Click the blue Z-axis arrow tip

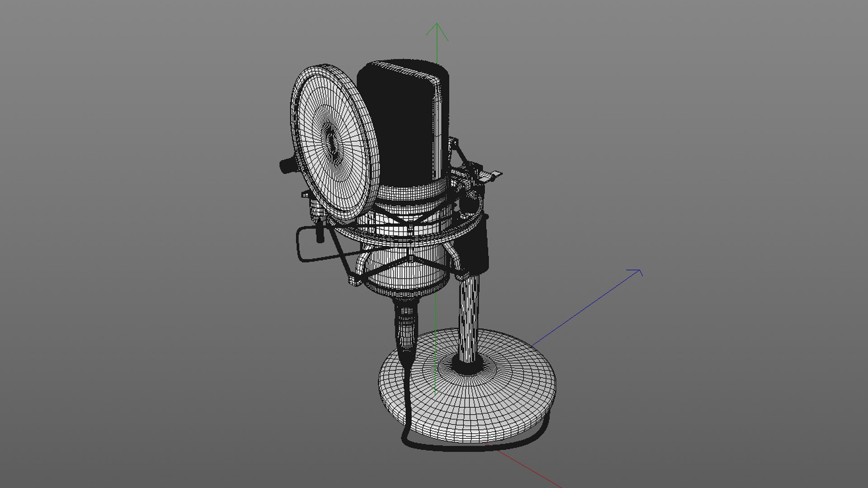tap(640, 271)
